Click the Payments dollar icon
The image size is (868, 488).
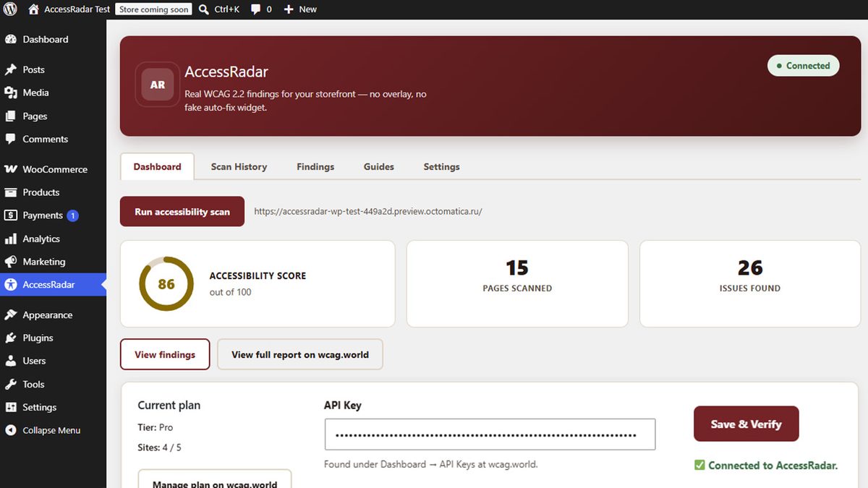pyautogui.click(x=10, y=215)
